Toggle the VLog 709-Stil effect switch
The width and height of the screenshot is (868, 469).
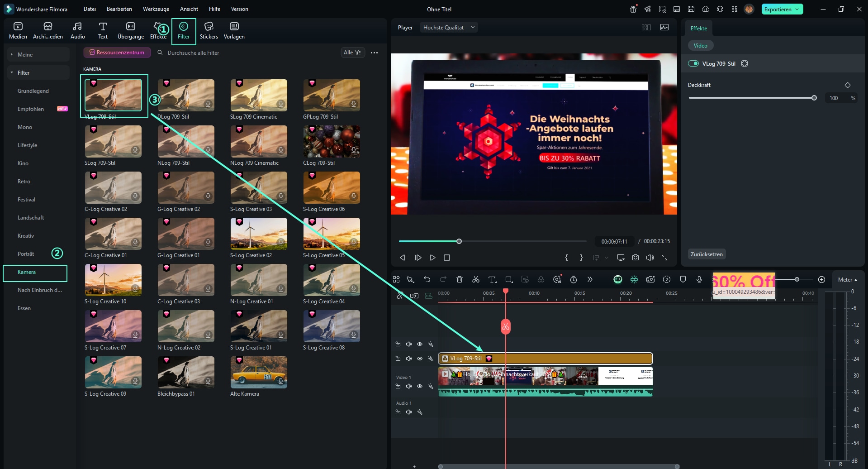coord(693,63)
